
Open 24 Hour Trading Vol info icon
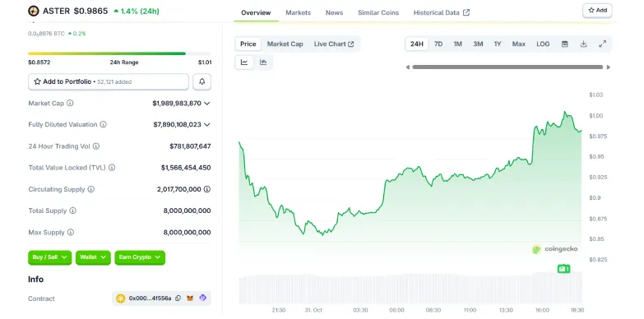(96, 146)
